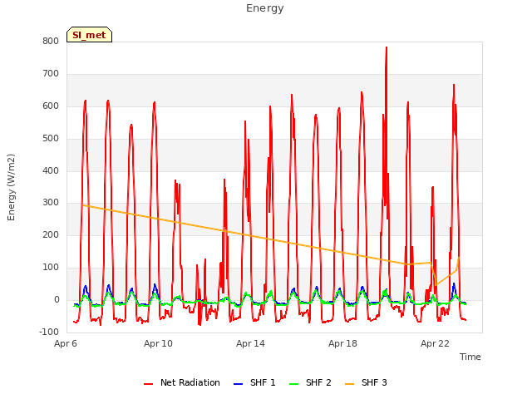Click the -100 y-axis tick label
This screenshot has height=399, width=532.
tap(49, 332)
